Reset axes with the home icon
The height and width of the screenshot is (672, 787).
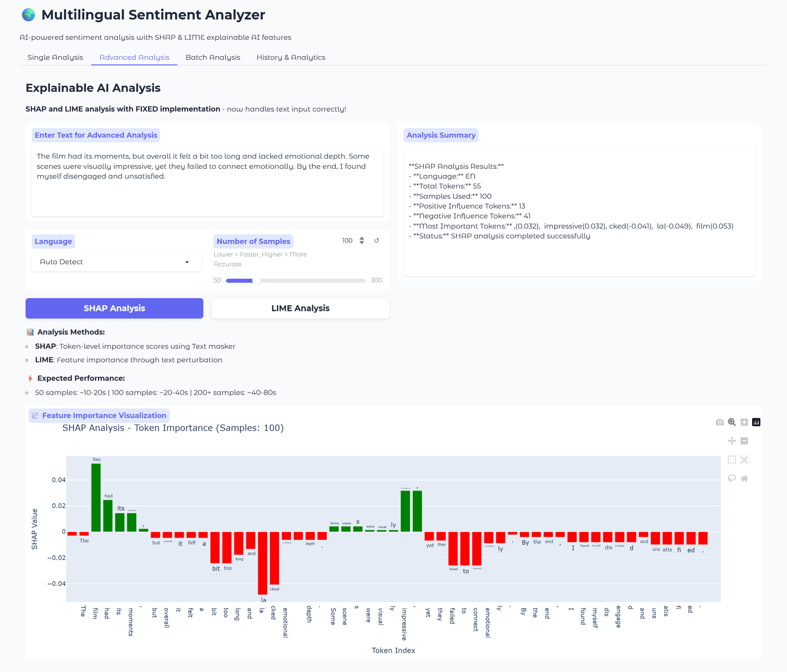click(x=744, y=478)
